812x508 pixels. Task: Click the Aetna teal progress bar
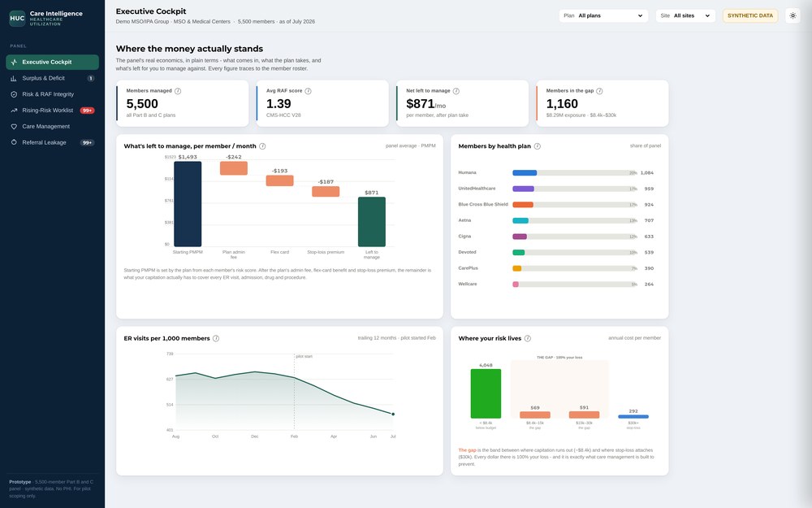[520, 221]
